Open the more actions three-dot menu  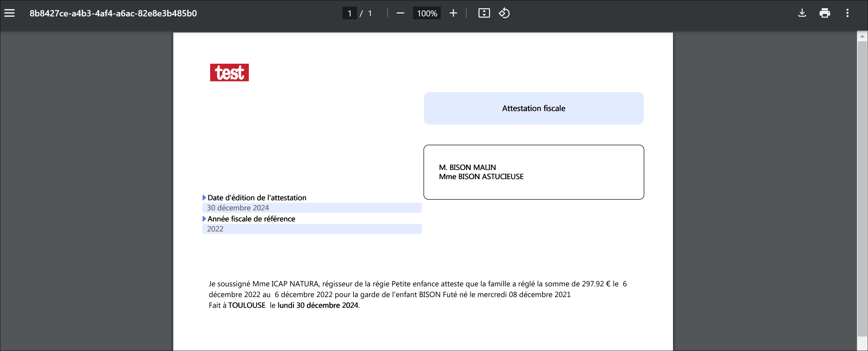[x=848, y=13]
